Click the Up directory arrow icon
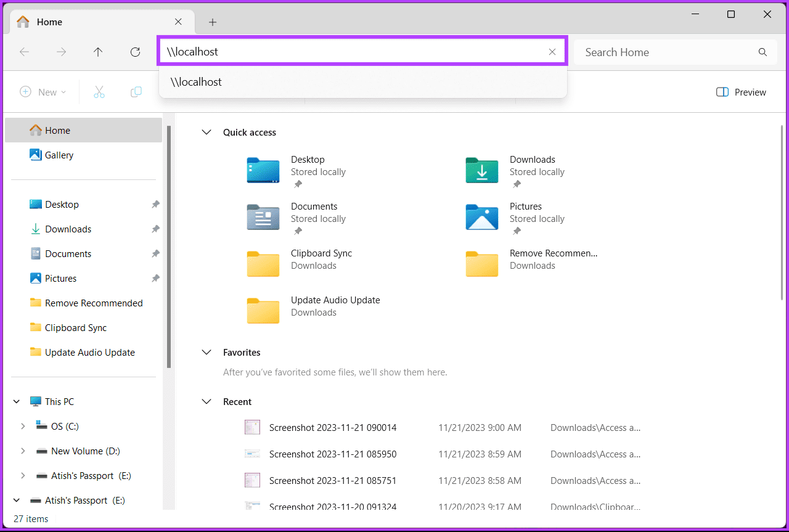The image size is (789, 532). (x=98, y=52)
